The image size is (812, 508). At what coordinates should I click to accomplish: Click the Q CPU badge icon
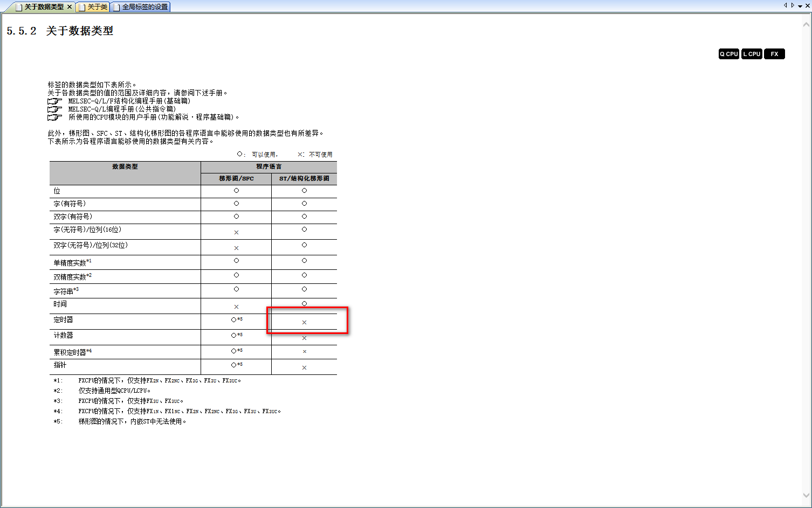click(728, 54)
